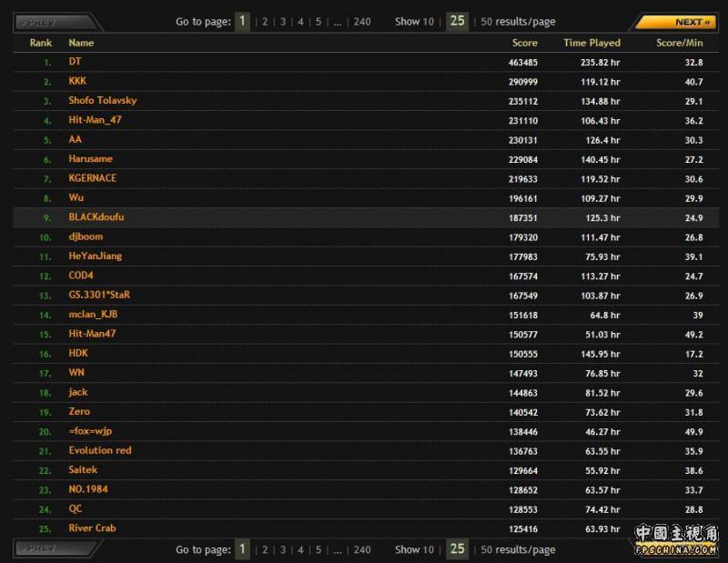
Task: Go to page 5 in top pagination
Action: [318, 22]
